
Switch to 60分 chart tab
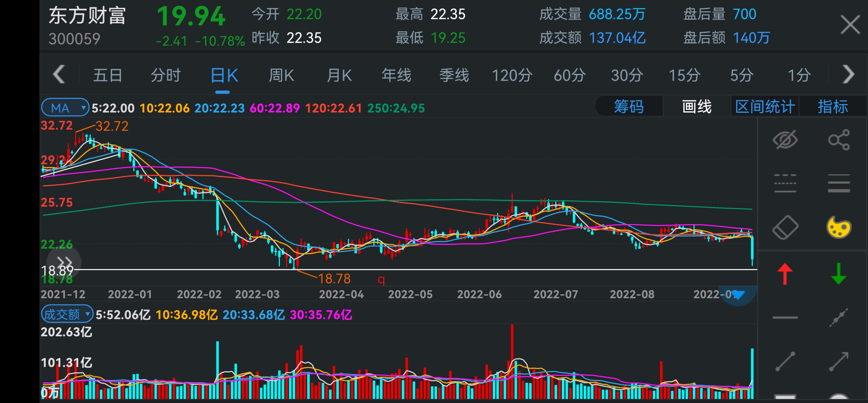570,76
